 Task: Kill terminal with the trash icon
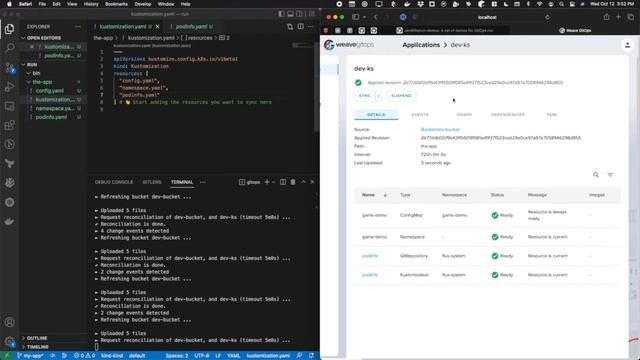tap(293, 182)
